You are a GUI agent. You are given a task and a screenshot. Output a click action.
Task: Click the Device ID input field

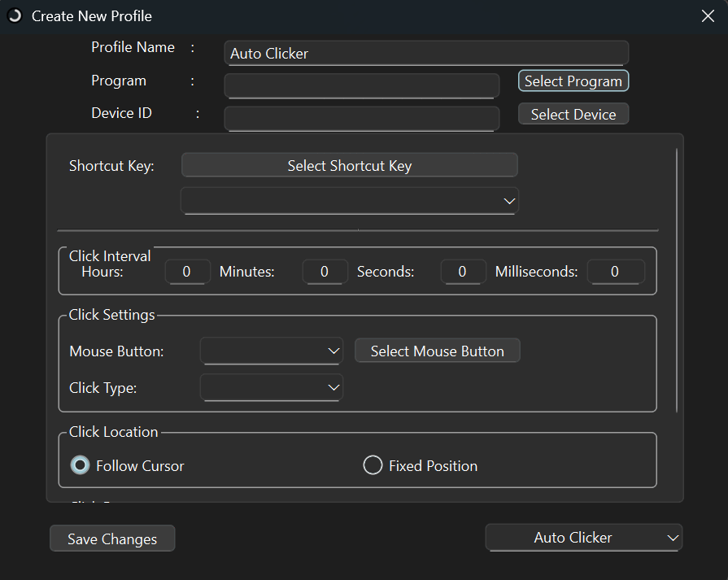[362, 119]
